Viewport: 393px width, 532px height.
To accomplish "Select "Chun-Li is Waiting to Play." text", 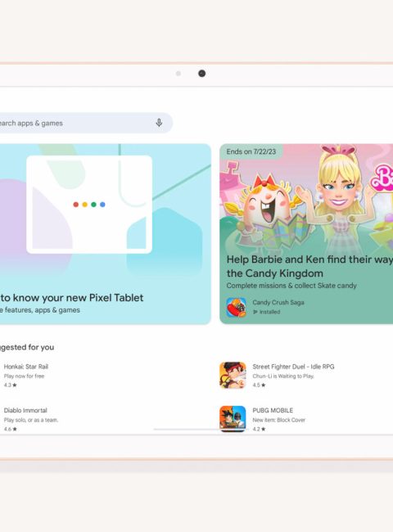I will tap(283, 376).
